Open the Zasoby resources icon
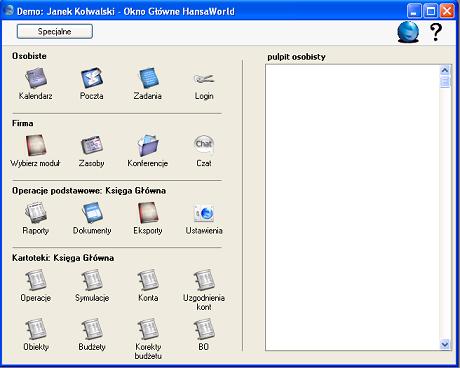This screenshot has height=368, width=460. tap(92, 145)
